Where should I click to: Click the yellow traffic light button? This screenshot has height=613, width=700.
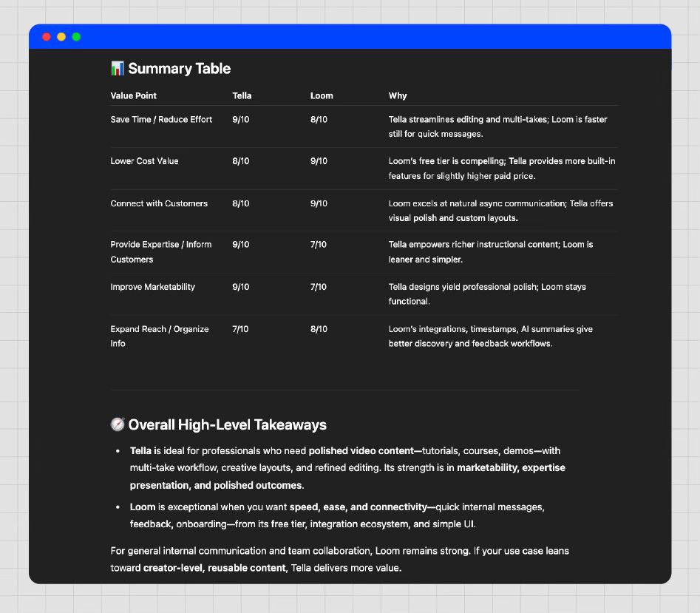click(61, 35)
